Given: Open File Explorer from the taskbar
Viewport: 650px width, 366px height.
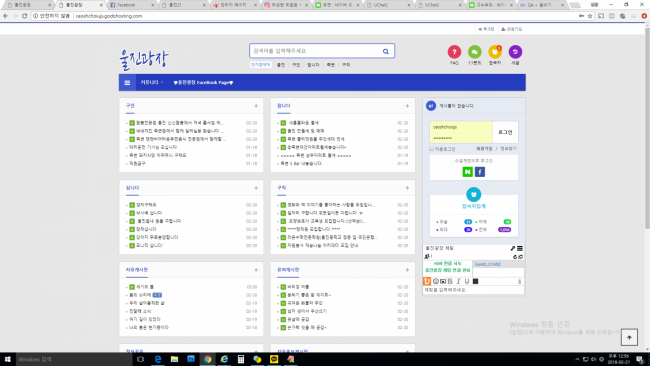Looking at the screenshot, I should click(x=174, y=359).
